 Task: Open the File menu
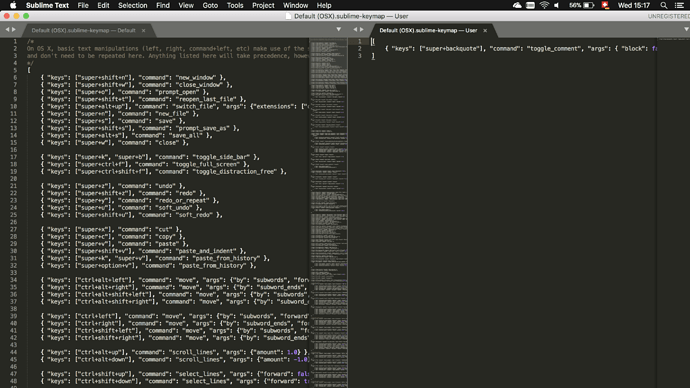point(83,5)
